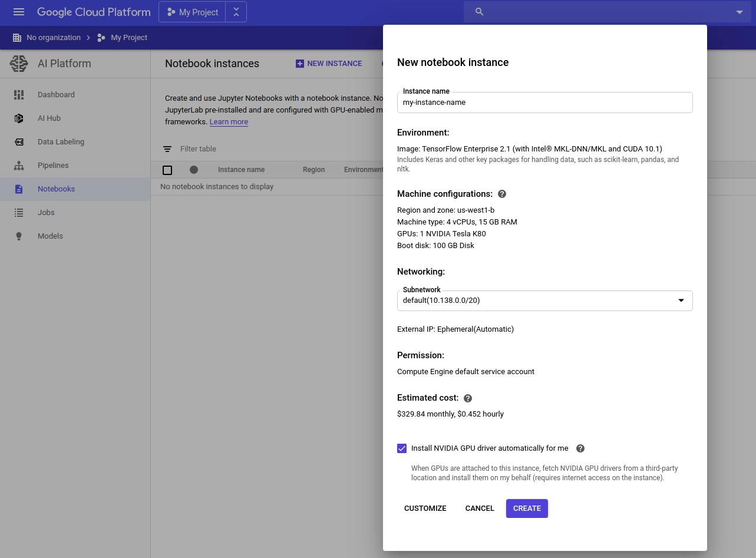756x558 pixels.
Task: Click the help icon beside NVIDIA driver option
Action: click(x=580, y=448)
